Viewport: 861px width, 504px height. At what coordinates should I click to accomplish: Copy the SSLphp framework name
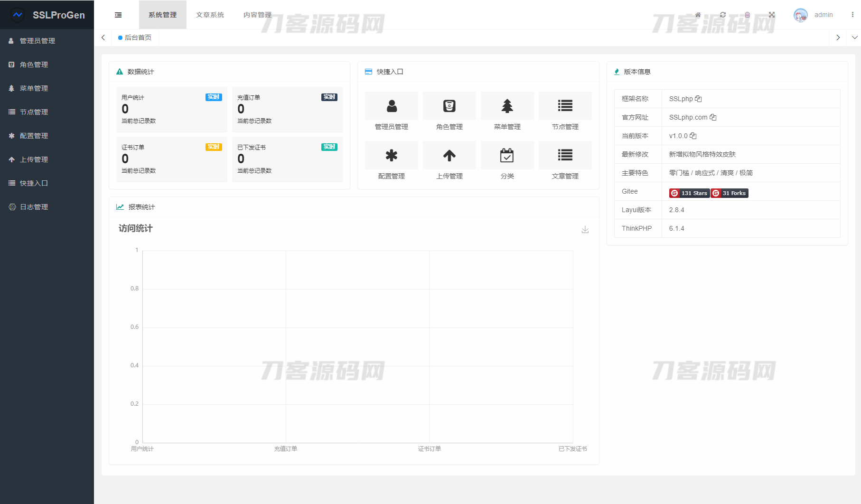698,99
